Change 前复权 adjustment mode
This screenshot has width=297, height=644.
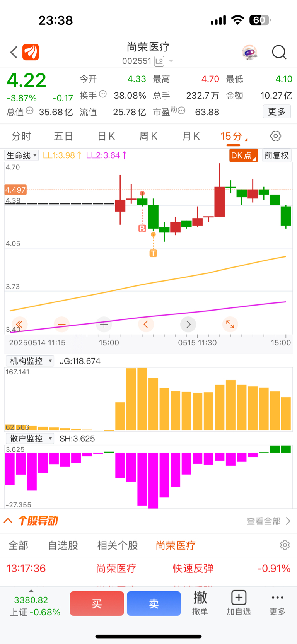(277, 155)
